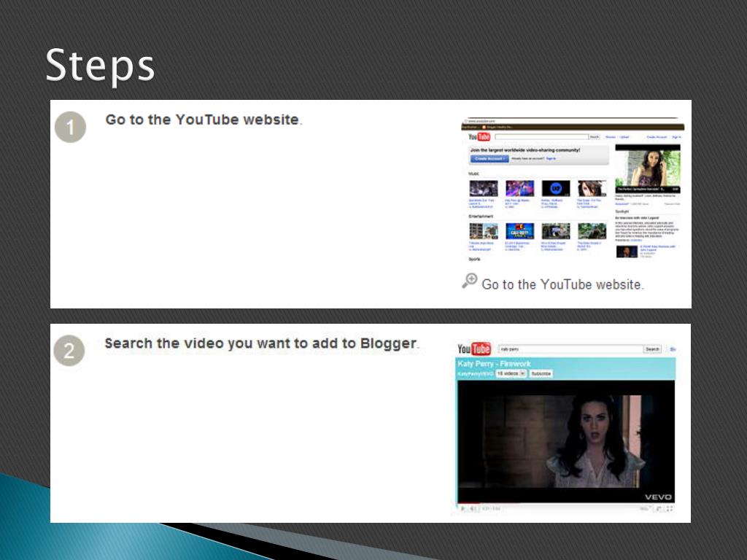Click the "Spotlight" heading on the homepage
747x560 pixels.
[x=622, y=211]
